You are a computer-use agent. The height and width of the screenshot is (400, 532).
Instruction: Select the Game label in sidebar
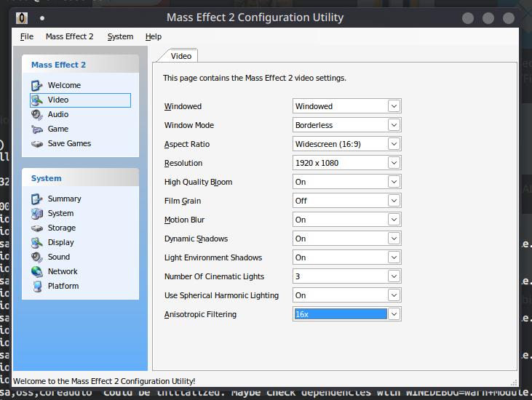pos(58,129)
